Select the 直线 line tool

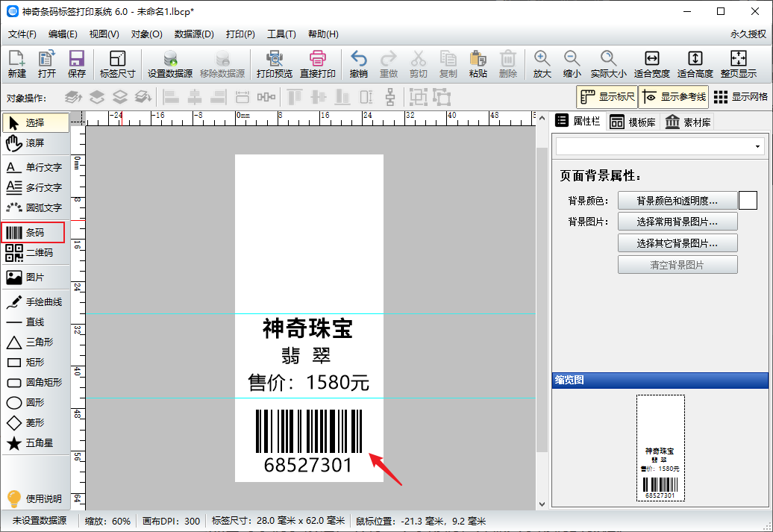(36, 322)
